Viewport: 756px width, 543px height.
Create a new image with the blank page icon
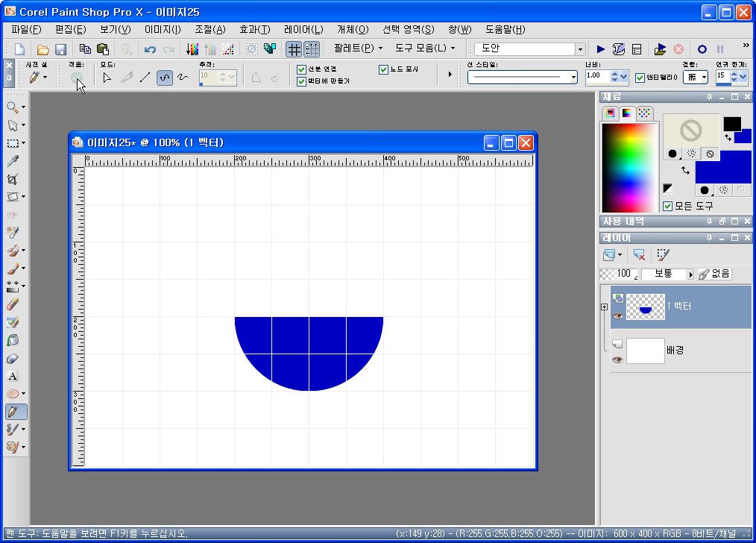[20, 49]
